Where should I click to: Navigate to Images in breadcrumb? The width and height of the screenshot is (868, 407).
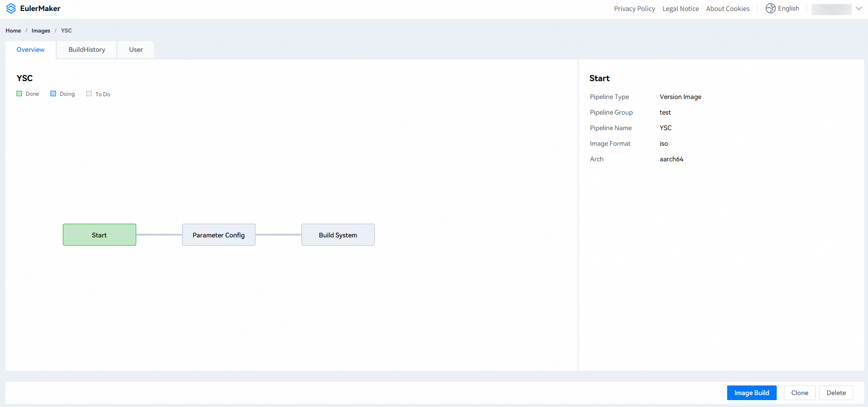[41, 31]
